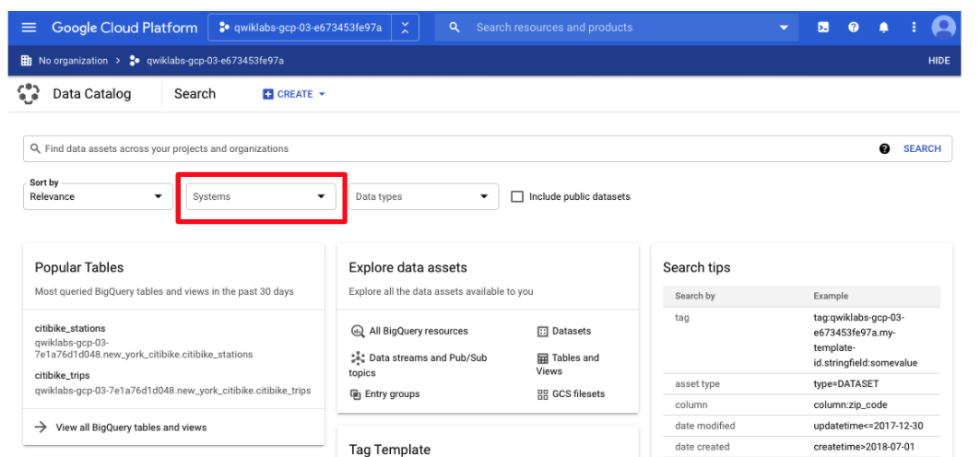Image resolution: width=980 pixels, height=457 pixels.
Task: Click the project icon in the breadcrumb
Action: [135, 61]
